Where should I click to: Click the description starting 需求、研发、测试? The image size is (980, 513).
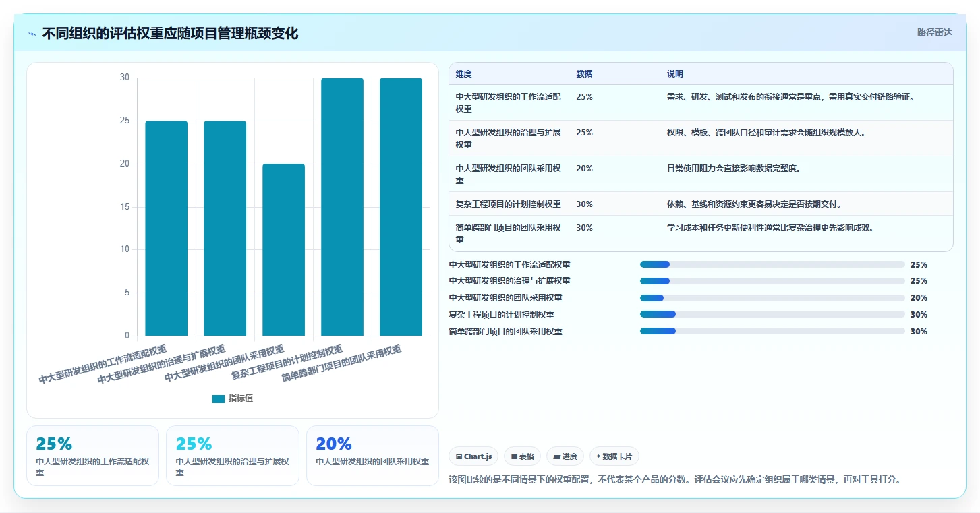point(790,97)
